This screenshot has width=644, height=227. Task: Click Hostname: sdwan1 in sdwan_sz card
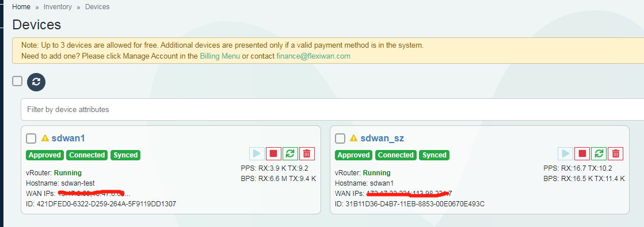pyautogui.click(x=364, y=183)
